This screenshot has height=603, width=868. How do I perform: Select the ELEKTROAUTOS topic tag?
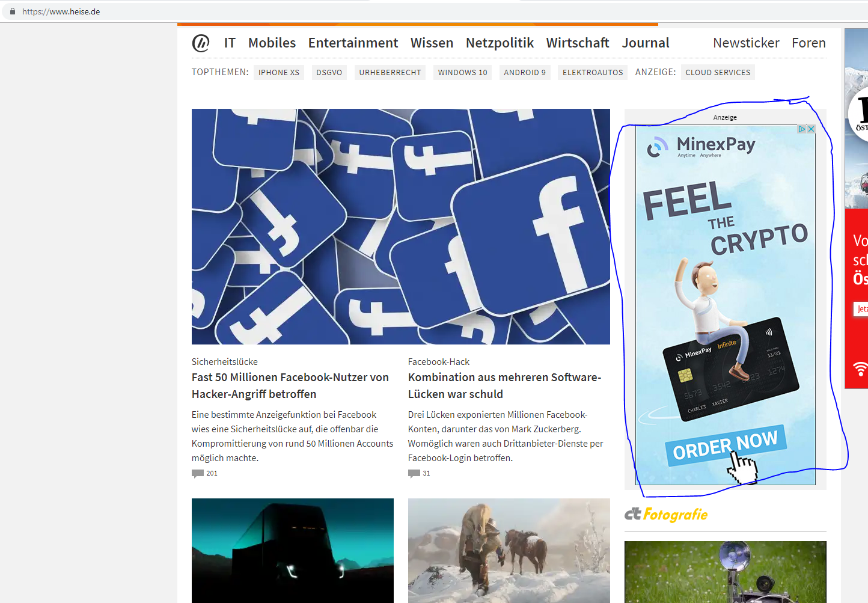tap(593, 72)
